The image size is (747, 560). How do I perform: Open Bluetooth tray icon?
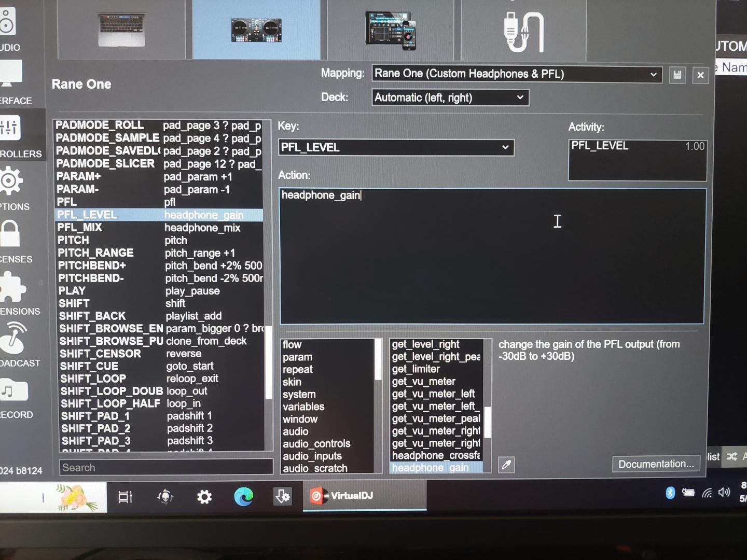(670, 492)
